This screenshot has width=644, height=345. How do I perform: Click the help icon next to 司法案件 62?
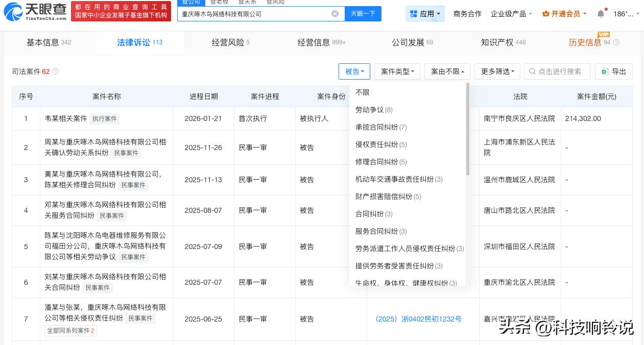[x=56, y=71]
